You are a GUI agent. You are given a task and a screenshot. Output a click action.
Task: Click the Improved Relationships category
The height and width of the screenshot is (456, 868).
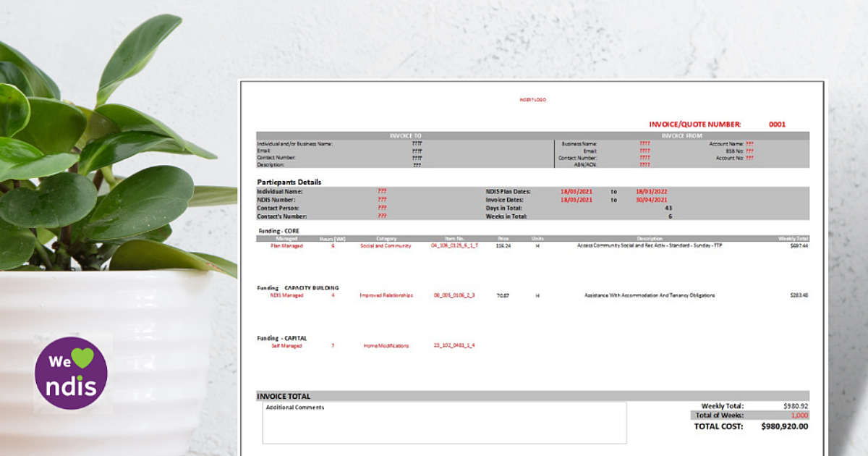[x=388, y=295]
